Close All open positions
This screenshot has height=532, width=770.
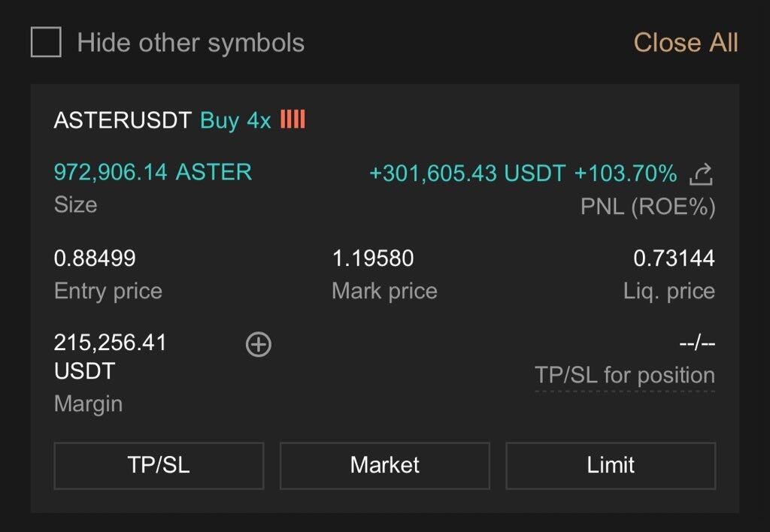tap(685, 43)
